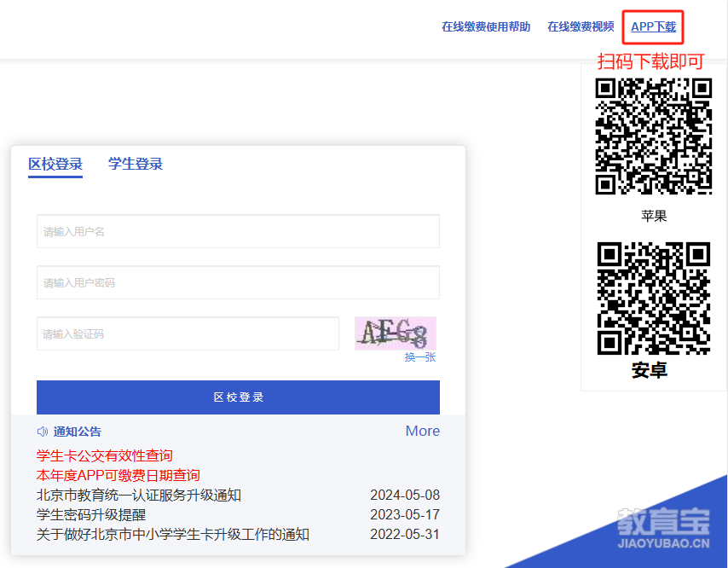Viewport: 728px width, 568px height.
Task: Click the 苹果 label under the QR code
Action: pos(654,216)
